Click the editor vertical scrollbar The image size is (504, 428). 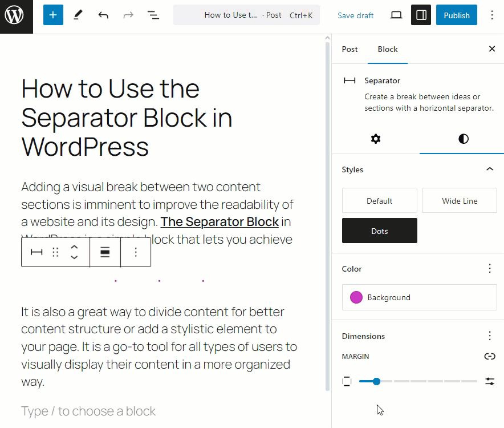point(327,216)
